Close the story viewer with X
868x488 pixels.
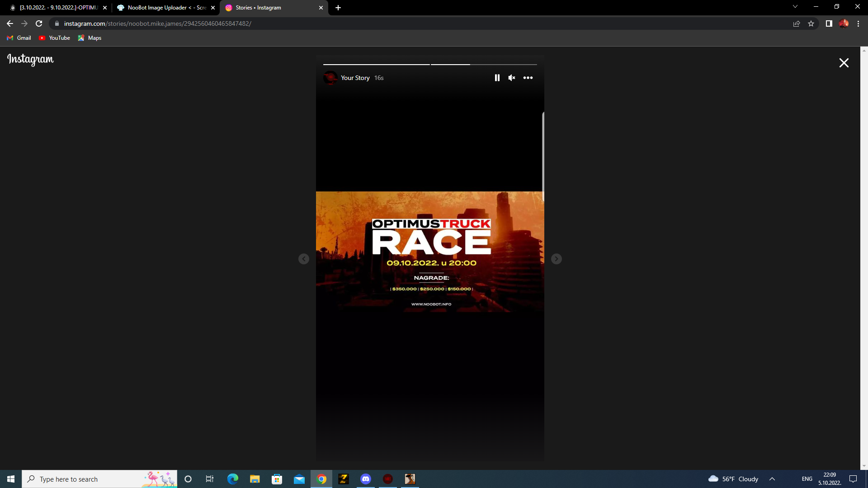coord(844,63)
